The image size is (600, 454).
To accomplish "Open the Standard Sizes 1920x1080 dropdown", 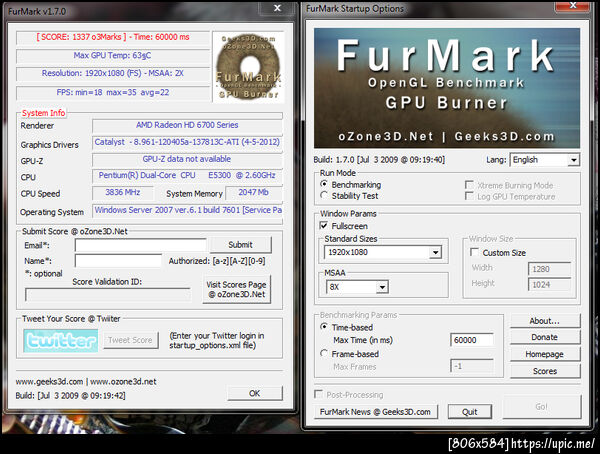I will pos(383,252).
